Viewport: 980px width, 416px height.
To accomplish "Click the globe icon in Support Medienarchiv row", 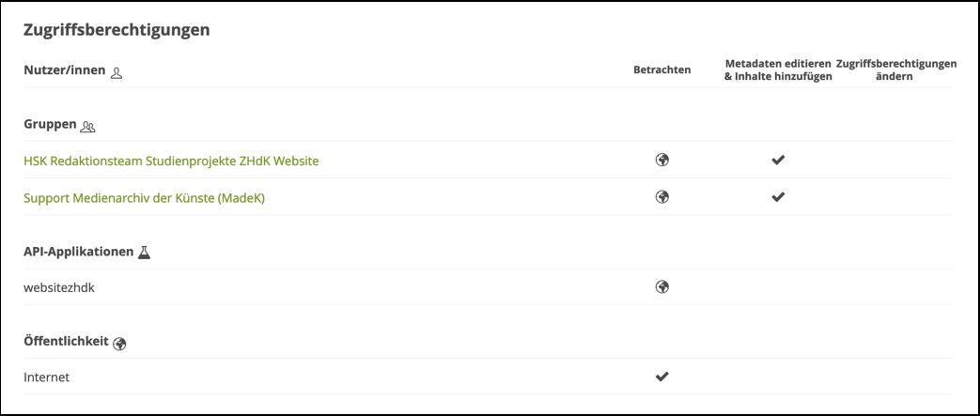I will (x=661, y=197).
